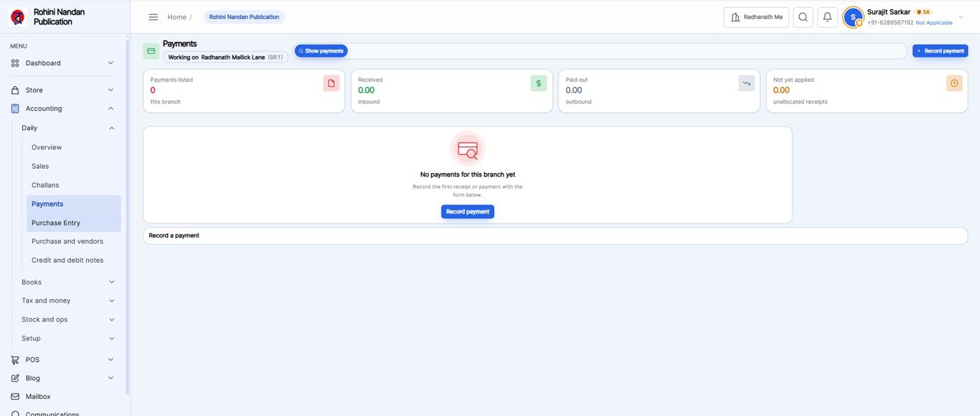980x416 pixels.
Task: Click the empty-state payment search illustration
Action: (468, 149)
